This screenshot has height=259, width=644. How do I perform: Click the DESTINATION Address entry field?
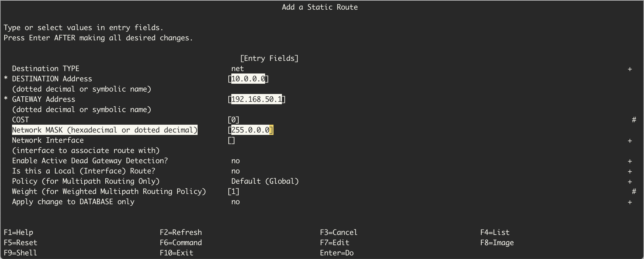(248, 79)
